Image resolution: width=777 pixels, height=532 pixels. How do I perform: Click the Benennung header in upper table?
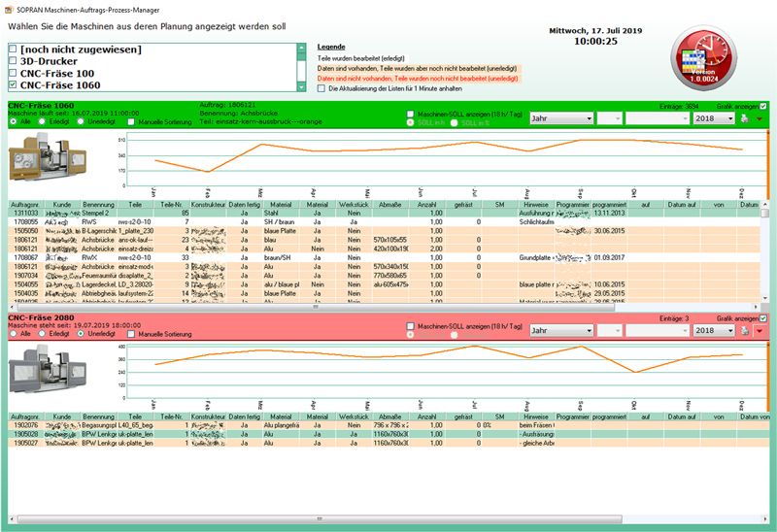(98, 204)
